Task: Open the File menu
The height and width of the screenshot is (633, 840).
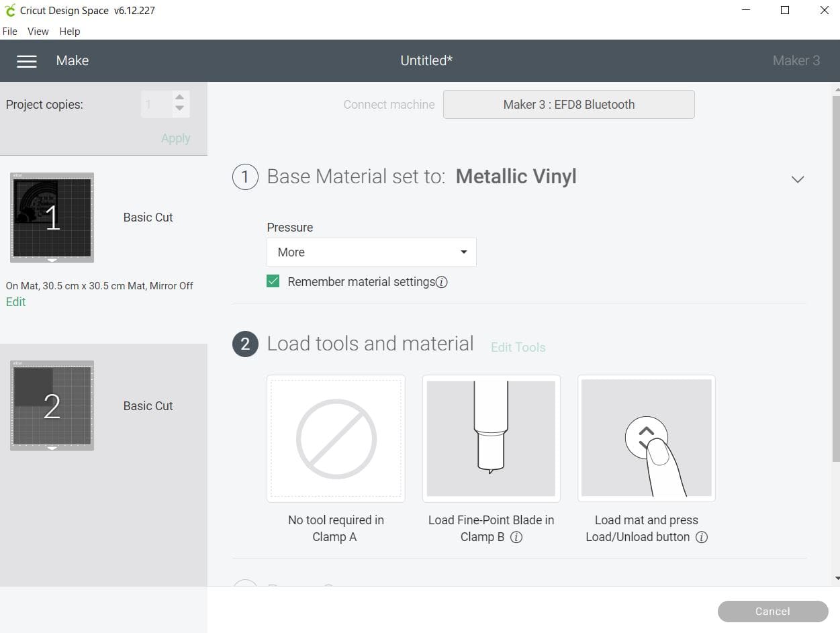Action: click(x=10, y=32)
